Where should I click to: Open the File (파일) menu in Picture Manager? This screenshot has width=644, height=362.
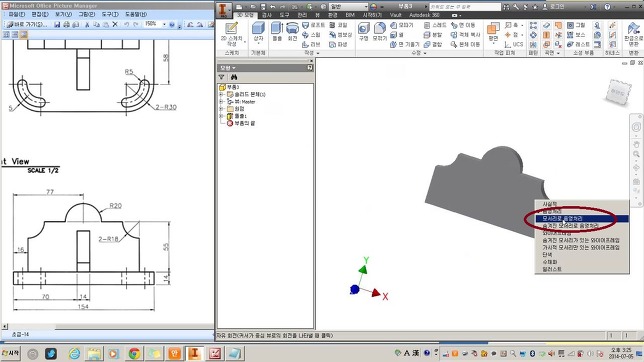[x=17, y=14]
